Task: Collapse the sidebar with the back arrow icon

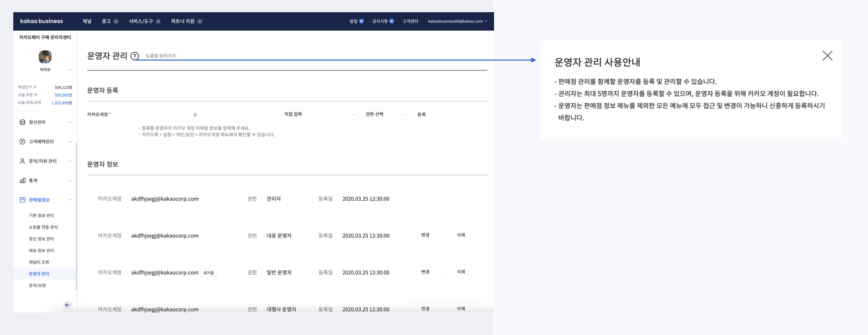Action: click(67, 305)
